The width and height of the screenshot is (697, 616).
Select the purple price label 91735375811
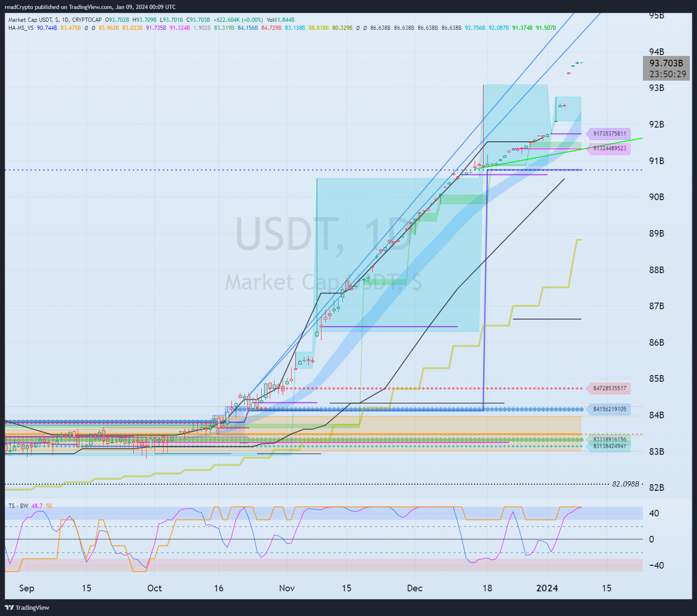tap(609, 134)
